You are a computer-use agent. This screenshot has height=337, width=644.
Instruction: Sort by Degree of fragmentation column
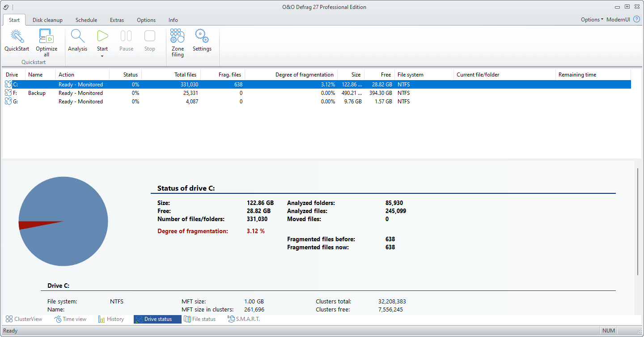coord(291,75)
